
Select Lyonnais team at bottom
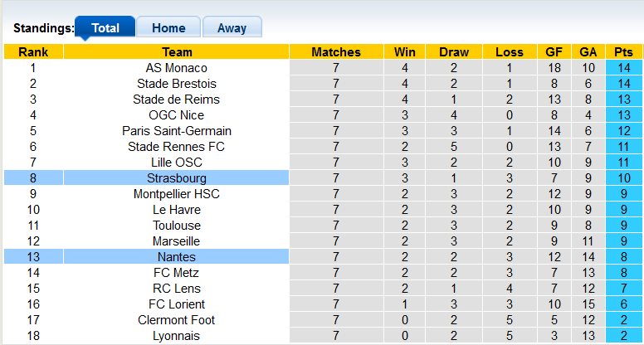coord(177,336)
